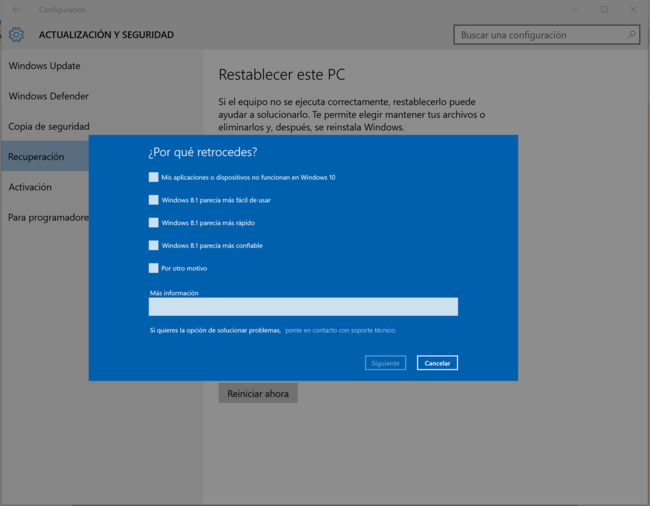Maximize the Configuración window
Viewport: 650px width, 506px height.
tap(604, 10)
